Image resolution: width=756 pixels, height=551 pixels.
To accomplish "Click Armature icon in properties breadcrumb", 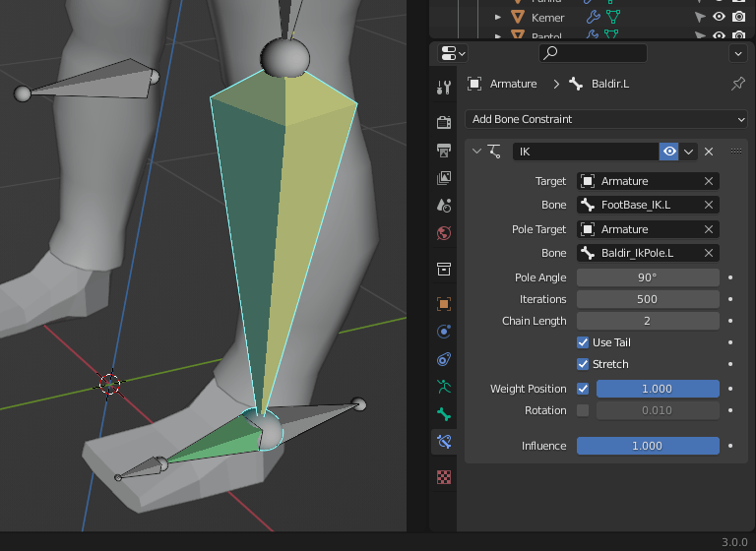I will click(474, 84).
